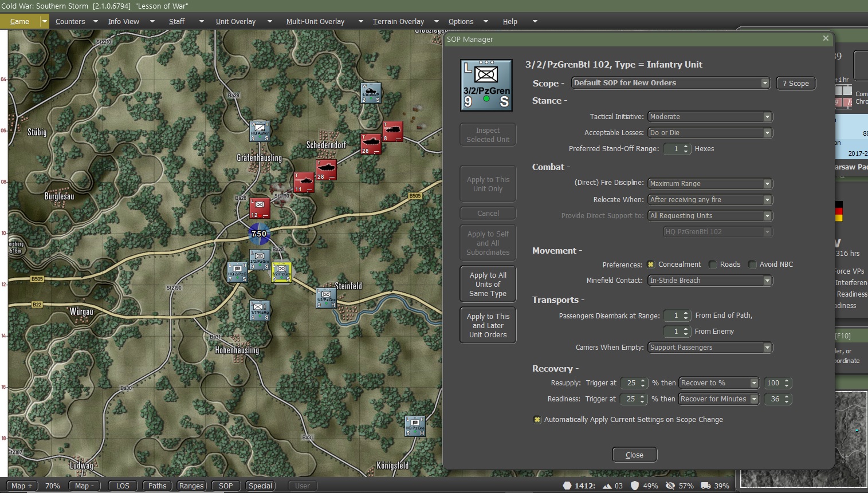Click the Readiness recover minutes value 36
Viewport: 868px width, 493px height.
777,399
